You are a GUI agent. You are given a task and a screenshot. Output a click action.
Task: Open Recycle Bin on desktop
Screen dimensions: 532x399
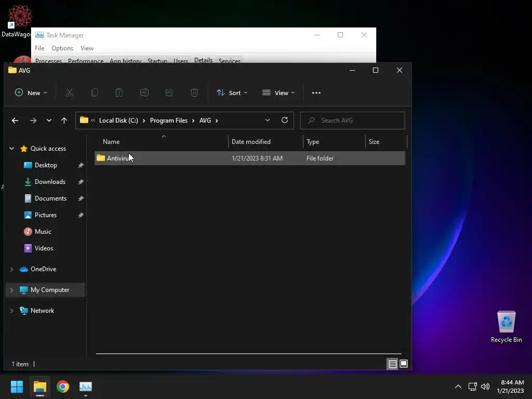click(x=506, y=327)
